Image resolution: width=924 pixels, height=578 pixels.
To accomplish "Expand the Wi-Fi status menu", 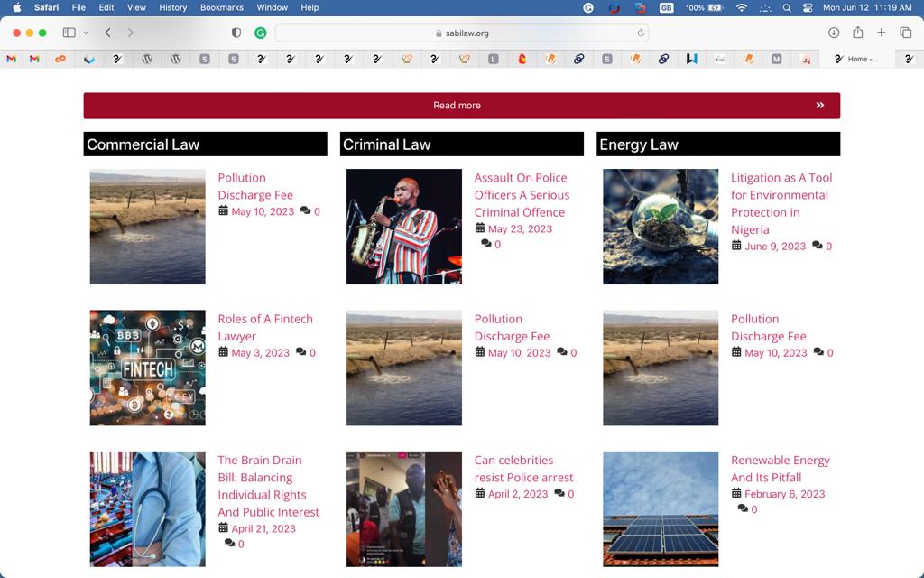I will click(x=742, y=7).
